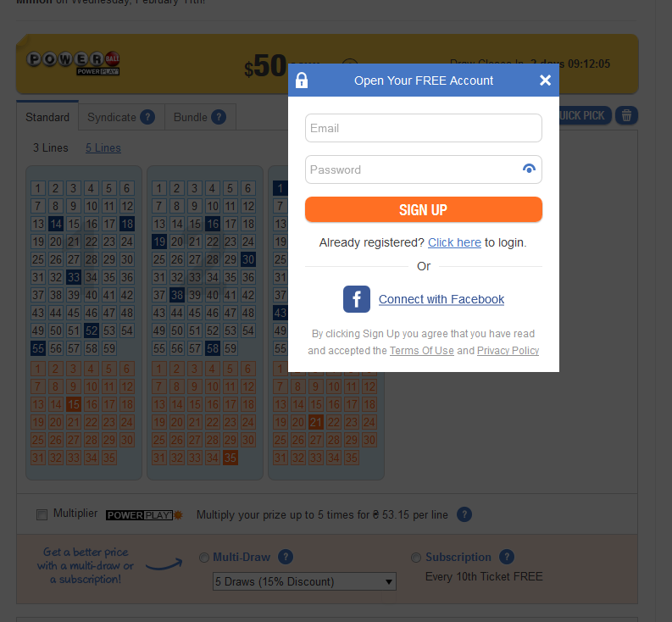Switch to the Standard tab

[47, 117]
